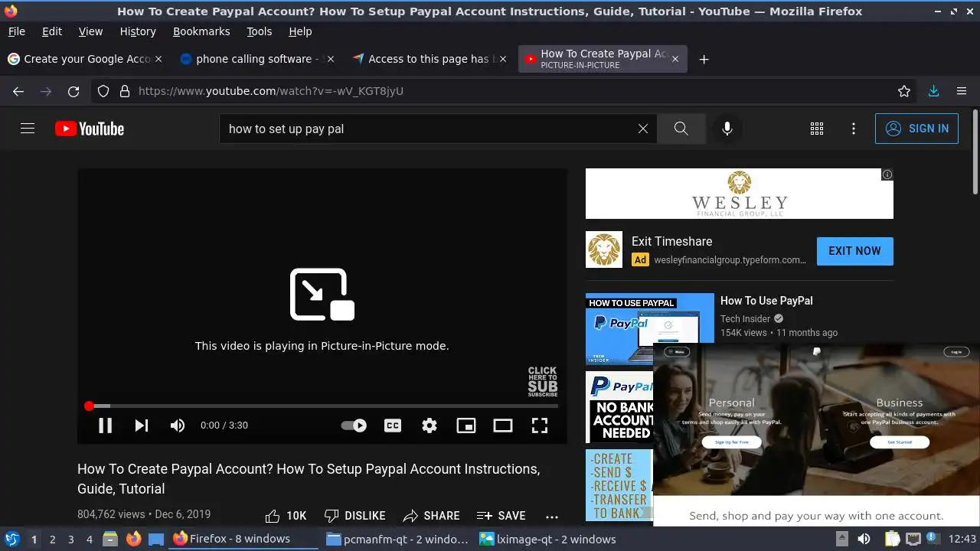This screenshot has height=551, width=980.
Task: Pause the video
Action: (106, 425)
